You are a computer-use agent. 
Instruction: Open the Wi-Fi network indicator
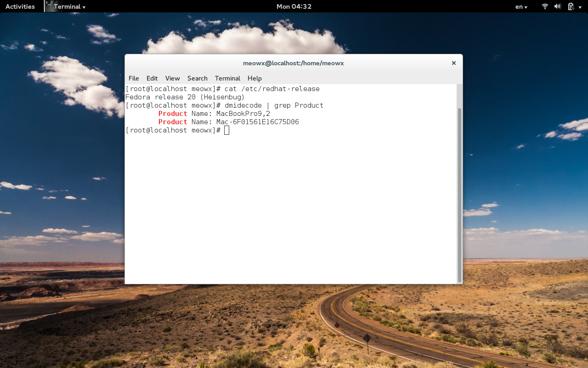pyautogui.click(x=545, y=6)
